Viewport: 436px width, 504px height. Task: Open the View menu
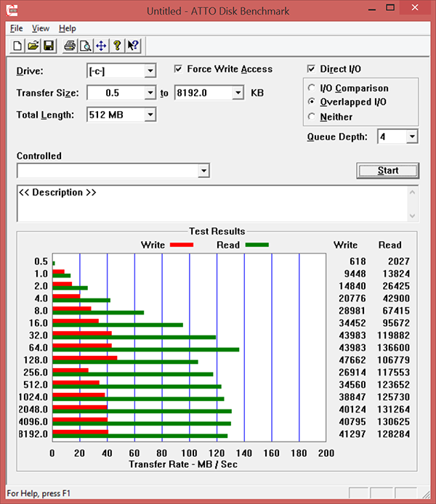(x=41, y=28)
